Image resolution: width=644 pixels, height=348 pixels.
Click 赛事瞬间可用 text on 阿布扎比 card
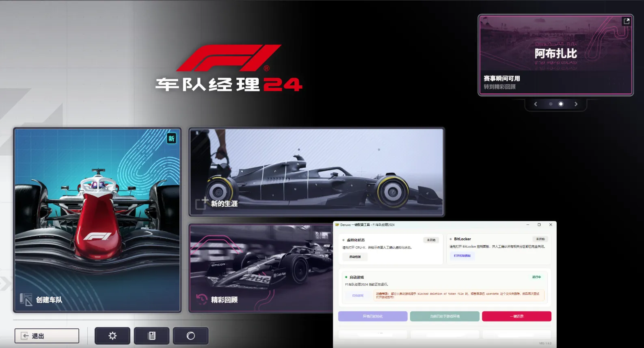501,78
